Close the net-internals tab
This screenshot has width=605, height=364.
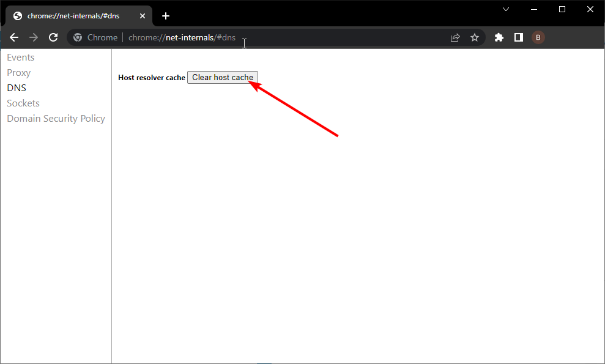coord(143,16)
